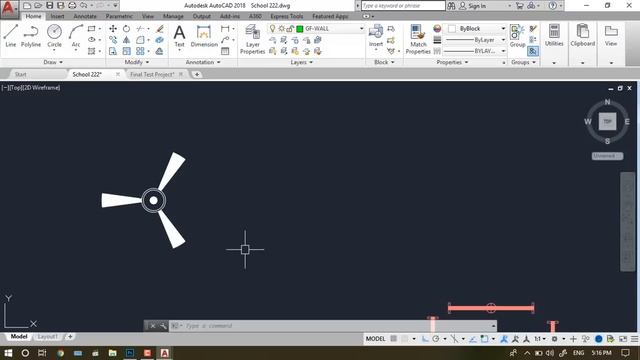Toggle Object Snap Tracking in status bar
Image resolution: width=640 pixels, height=360 pixels.
473,339
